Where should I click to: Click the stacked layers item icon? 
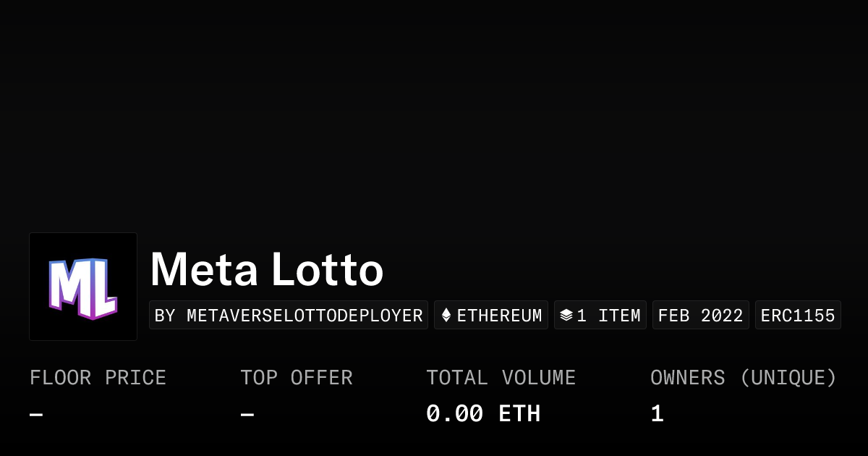566,316
